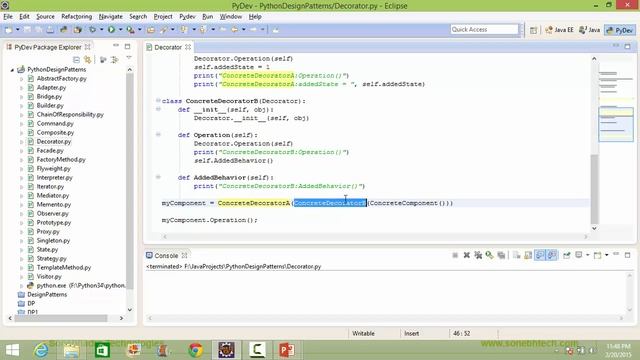Open Google Chrome from the taskbar
640x360 pixels.
coord(196,350)
